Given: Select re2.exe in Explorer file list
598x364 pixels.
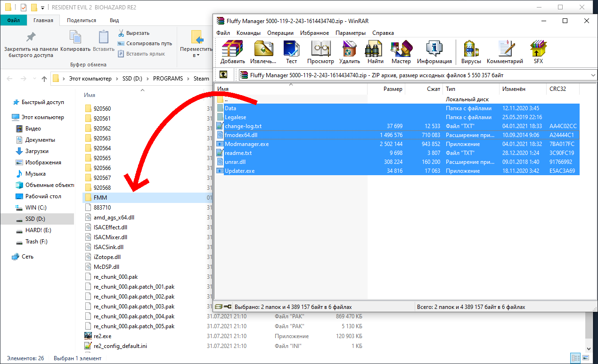Looking at the screenshot, I should pyautogui.click(x=103, y=336).
